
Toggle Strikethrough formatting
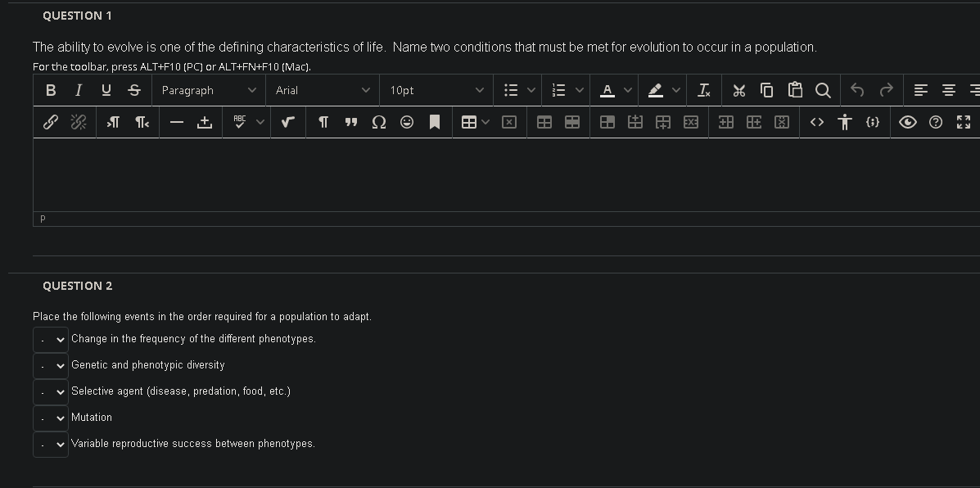click(x=133, y=91)
